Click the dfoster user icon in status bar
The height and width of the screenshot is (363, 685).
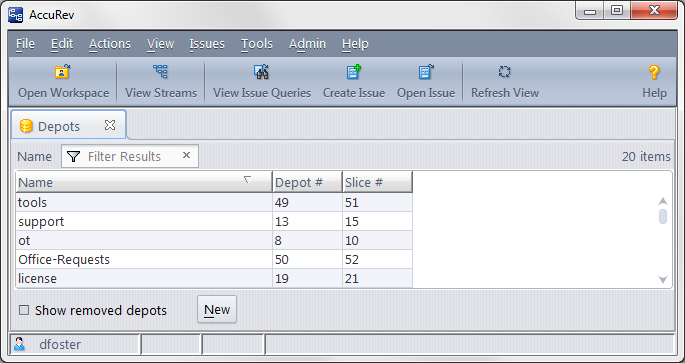pyautogui.click(x=19, y=344)
